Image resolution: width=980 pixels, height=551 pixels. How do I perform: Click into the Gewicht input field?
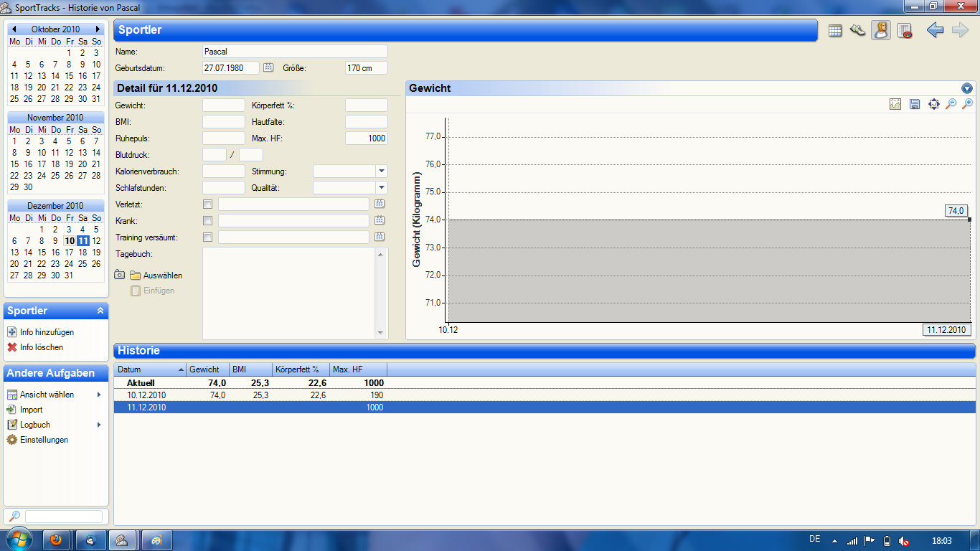click(x=223, y=105)
